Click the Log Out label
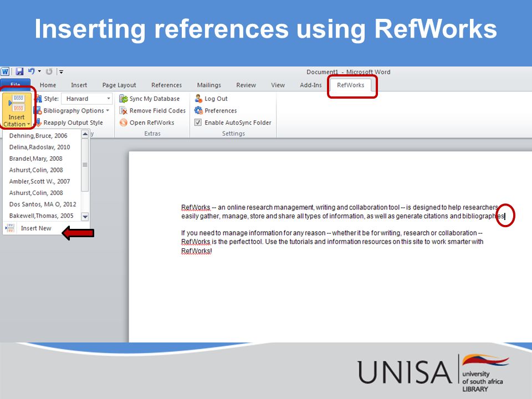 (216, 99)
